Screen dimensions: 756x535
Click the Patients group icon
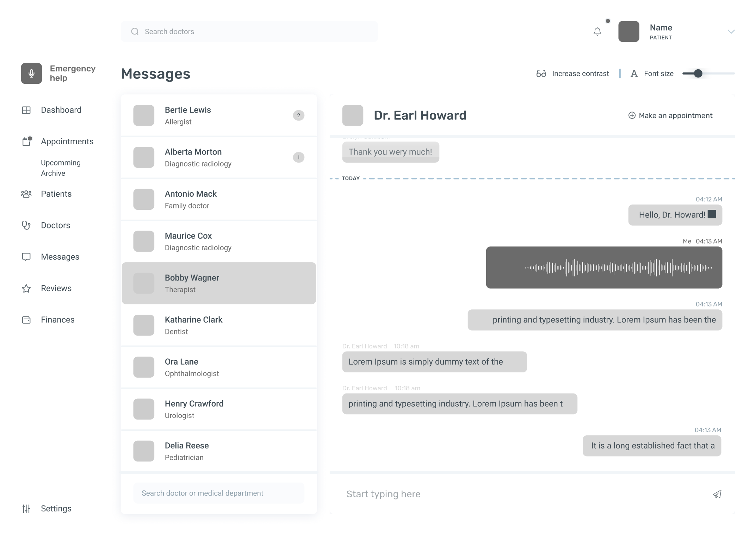point(26,194)
